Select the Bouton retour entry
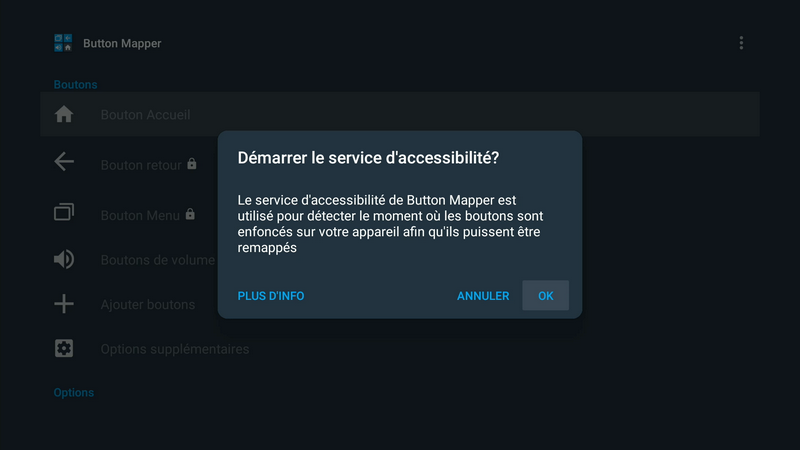 pyautogui.click(x=141, y=165)
